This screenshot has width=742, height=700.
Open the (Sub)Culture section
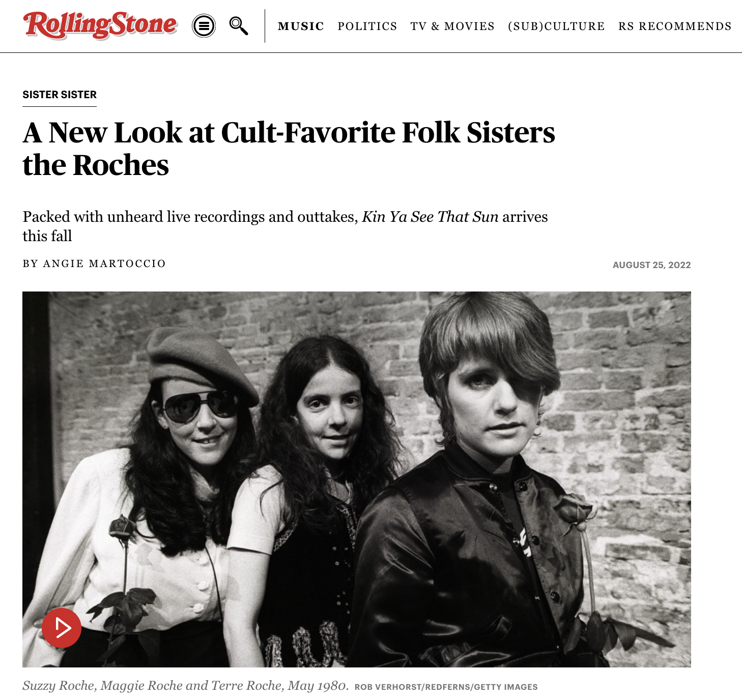click(x=556, y=26)
